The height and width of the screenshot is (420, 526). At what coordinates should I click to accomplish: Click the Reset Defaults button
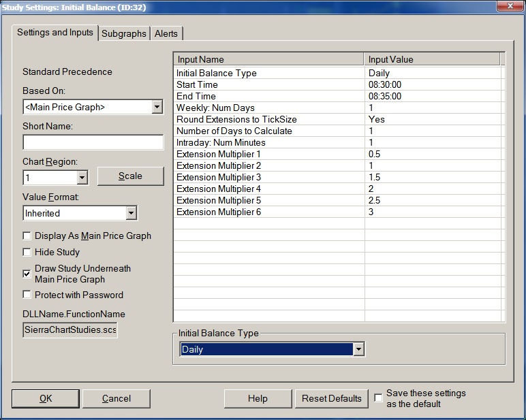pos(331,398)
